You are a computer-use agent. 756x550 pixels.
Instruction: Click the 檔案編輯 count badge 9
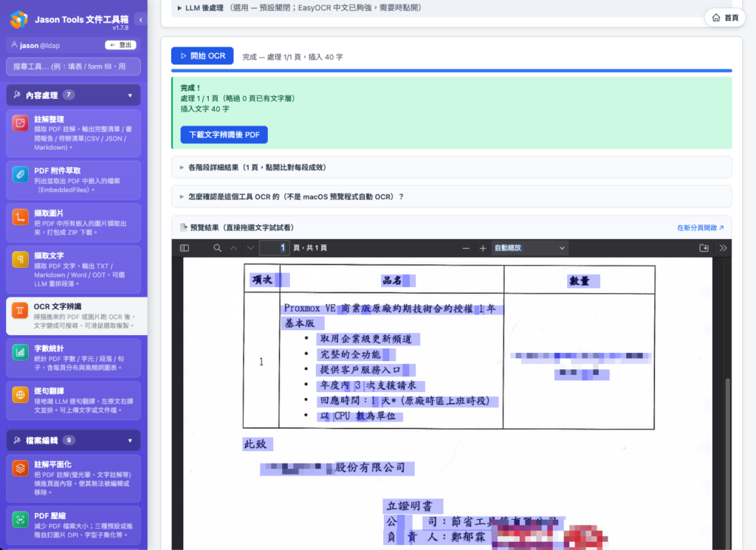(x=69, y=439)
